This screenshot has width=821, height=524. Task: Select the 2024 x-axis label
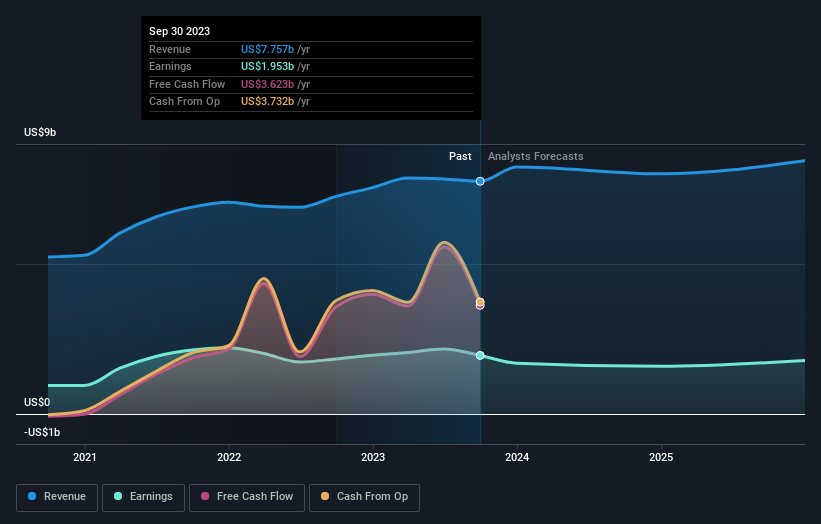[517, 457]
